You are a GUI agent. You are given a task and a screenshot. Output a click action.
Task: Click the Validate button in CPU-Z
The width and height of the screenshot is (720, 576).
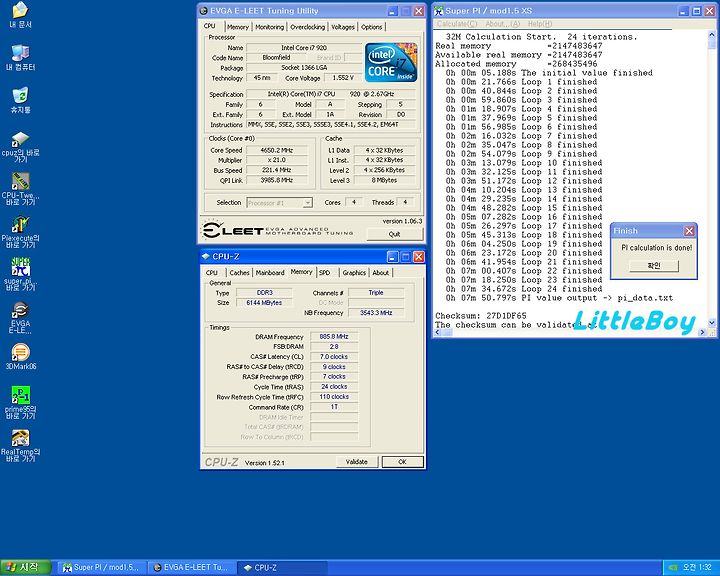pyautogui.click(x=356, y=462)
